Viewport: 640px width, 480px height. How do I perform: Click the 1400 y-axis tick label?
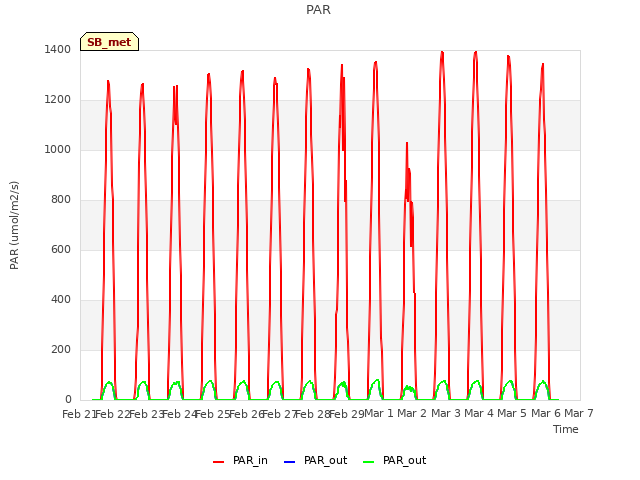(x=58, y=49)
